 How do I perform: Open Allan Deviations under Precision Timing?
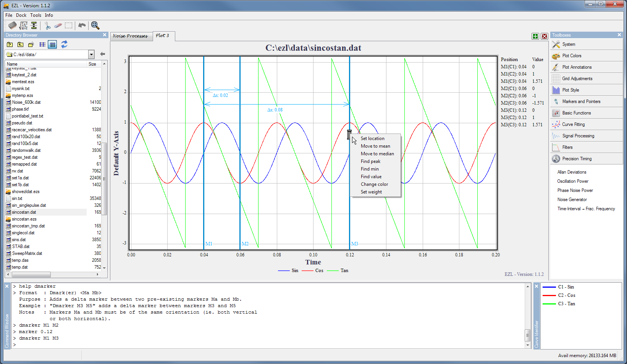tap(572, 172)
